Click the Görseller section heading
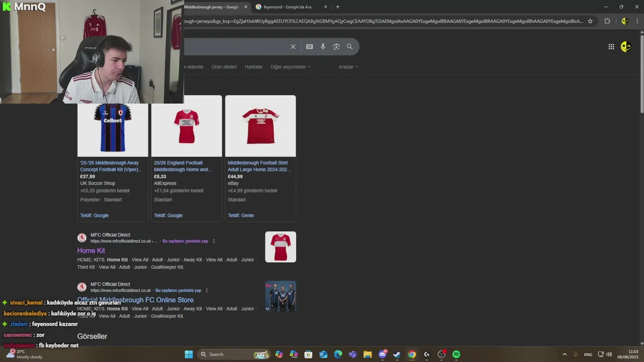644x362 pixels. [x=92, y=336]
